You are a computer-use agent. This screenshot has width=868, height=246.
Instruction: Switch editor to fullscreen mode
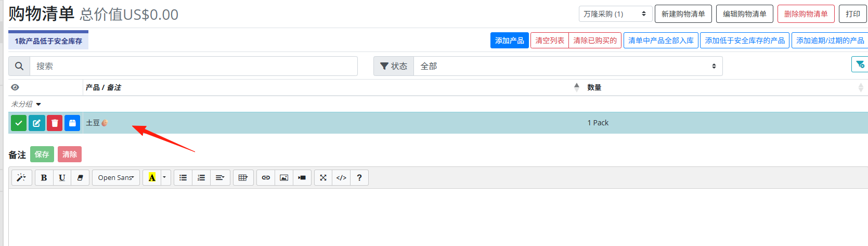coord(323,178)
